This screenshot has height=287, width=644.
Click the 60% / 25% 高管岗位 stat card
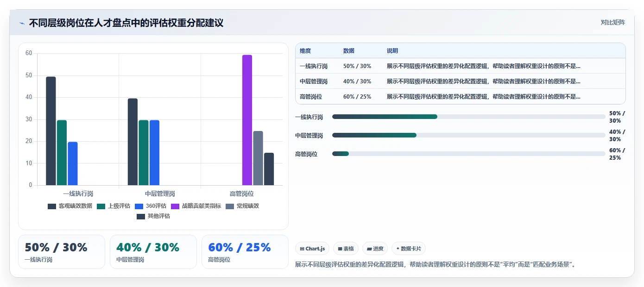[245, 252]
